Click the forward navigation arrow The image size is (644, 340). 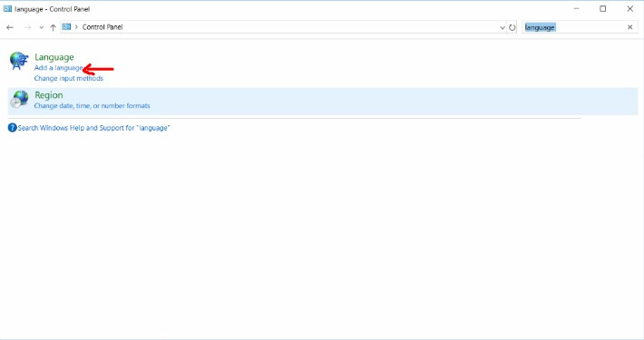tap(27, 27)
